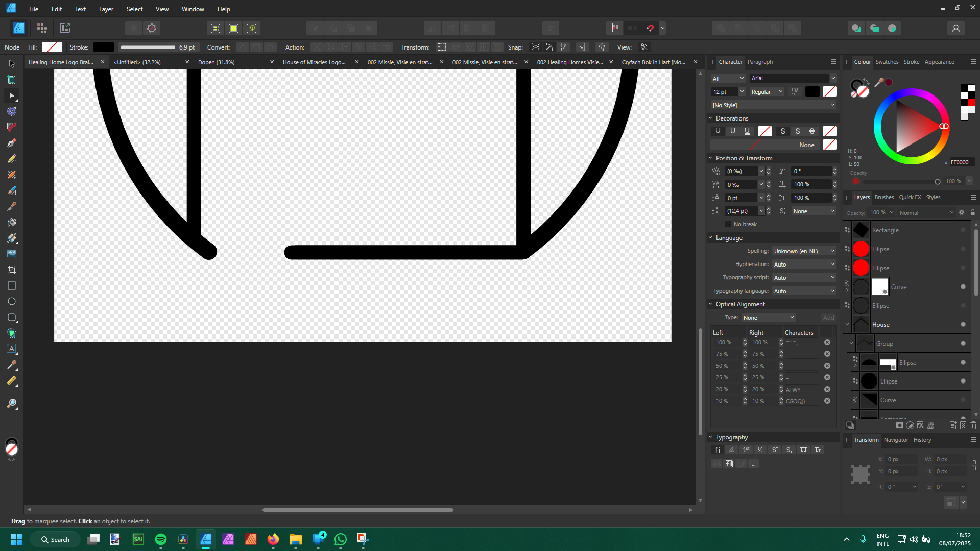Open the blend mode Normal dropdown
980x551 pixels.
tap(926, 213)
